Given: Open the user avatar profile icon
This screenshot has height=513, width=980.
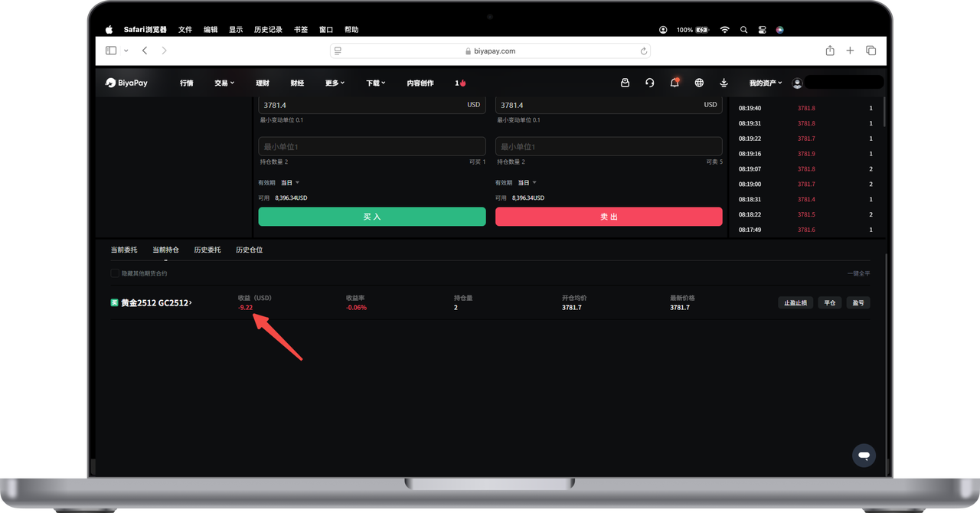Looking at the screenshot, I should click(x=797, y=83).
